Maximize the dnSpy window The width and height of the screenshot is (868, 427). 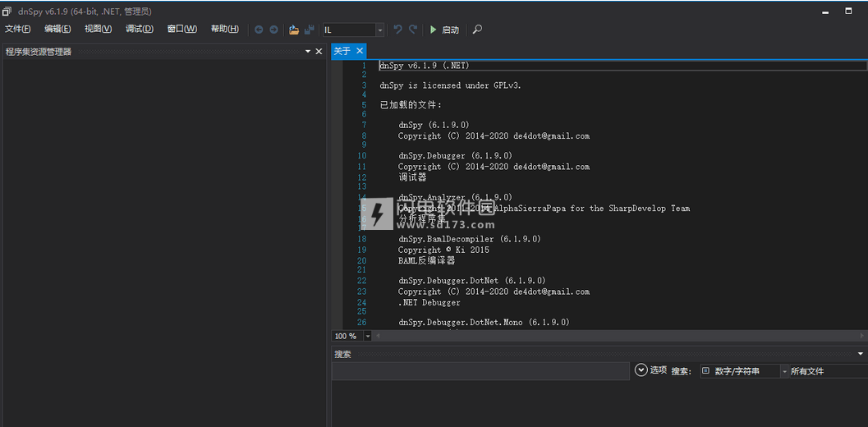pyautogui.click(x=848, y=11)
